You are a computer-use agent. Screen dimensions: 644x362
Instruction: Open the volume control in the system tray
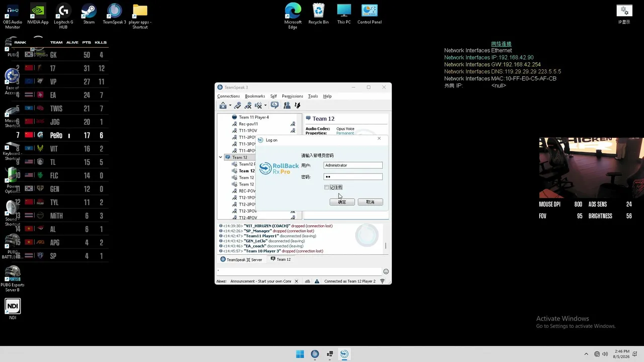click(x=605, y=354)
